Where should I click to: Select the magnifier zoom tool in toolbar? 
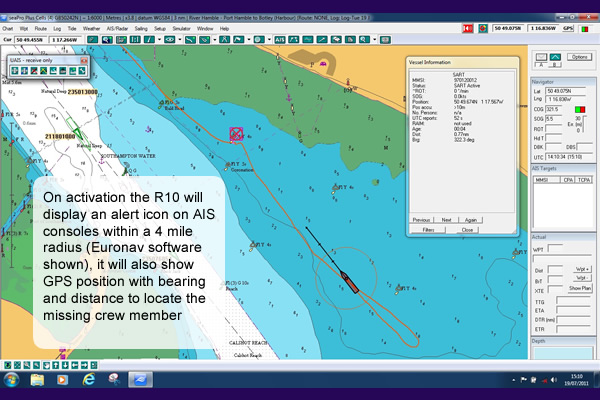pyautogui.click(x=363, y=38)
